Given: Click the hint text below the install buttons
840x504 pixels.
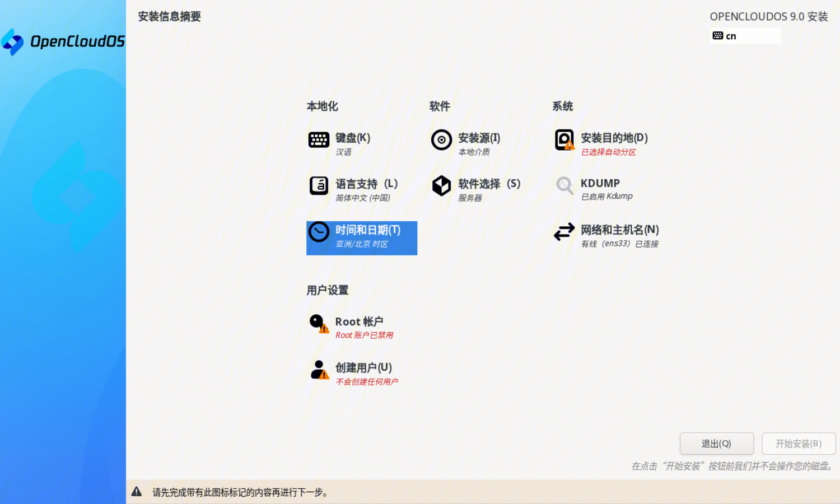Looking at the screenshot, I should click(x=733, y=466).
